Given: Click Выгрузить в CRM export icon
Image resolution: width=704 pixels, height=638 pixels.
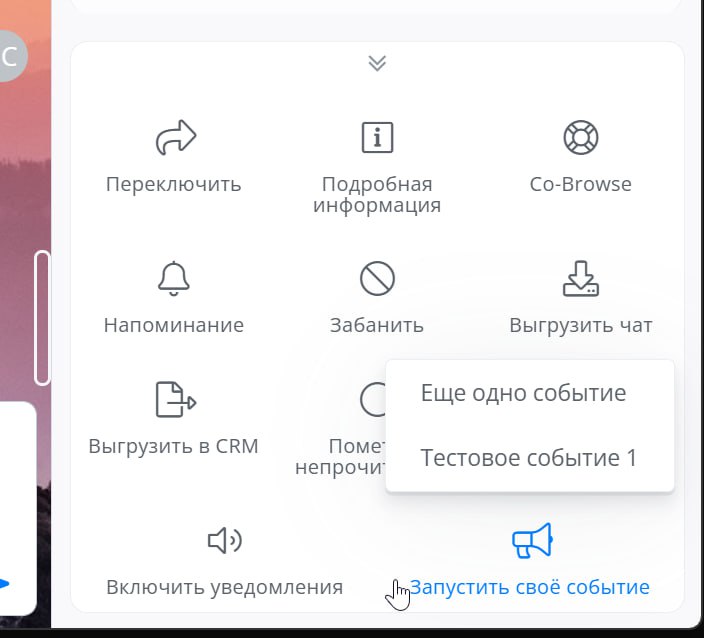Looking at the screenshot, I should pyautogui.click(x=176, y=400).
